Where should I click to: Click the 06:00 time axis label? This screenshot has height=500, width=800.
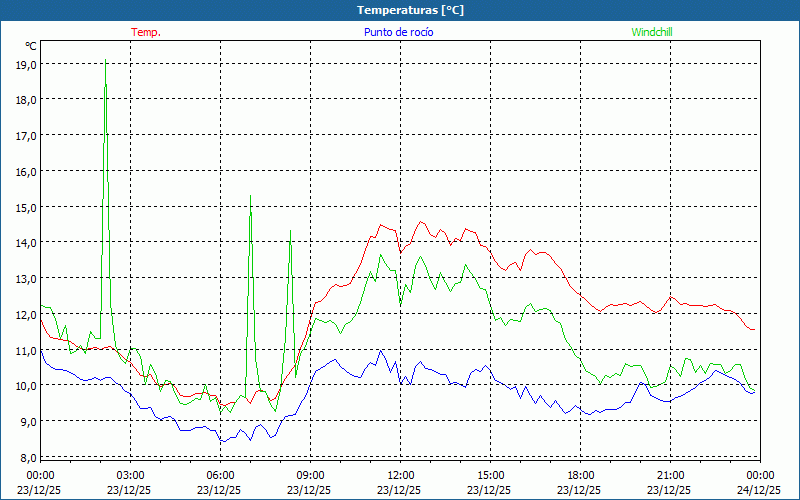220,475
